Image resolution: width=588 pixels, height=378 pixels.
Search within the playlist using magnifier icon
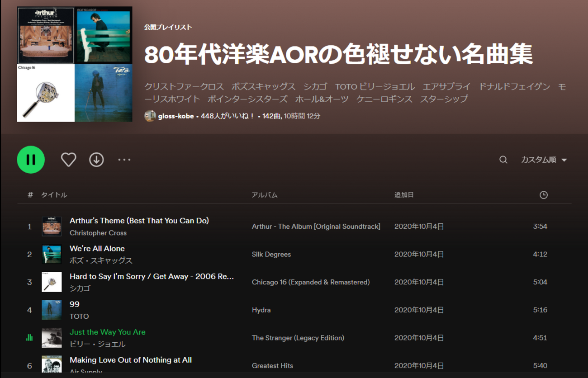pyautogui.click(x=503, y=160)
